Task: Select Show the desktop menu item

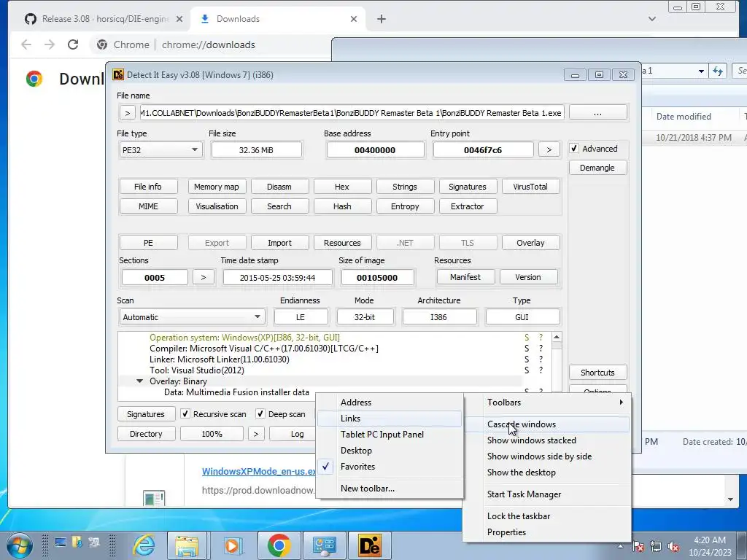Action: [546, 472]
